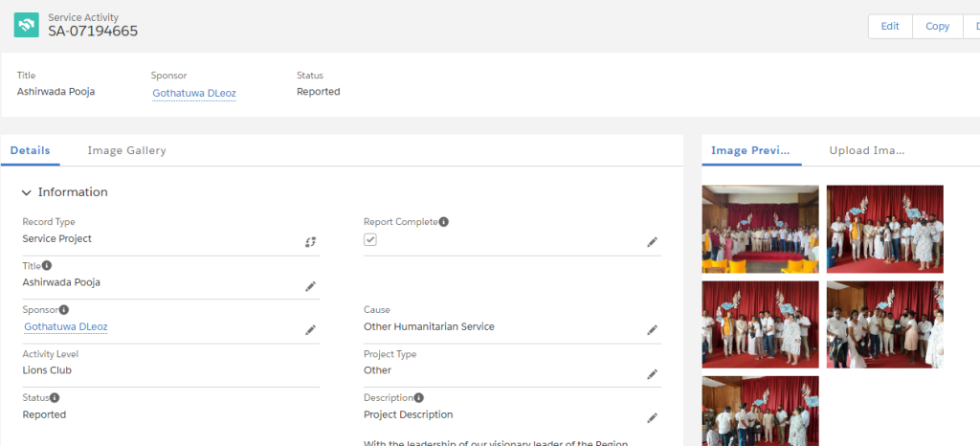The height and width of the screenshot is (446, 980).
Task: Show info tooltip next to Description label
Action: tap(419, 397)
